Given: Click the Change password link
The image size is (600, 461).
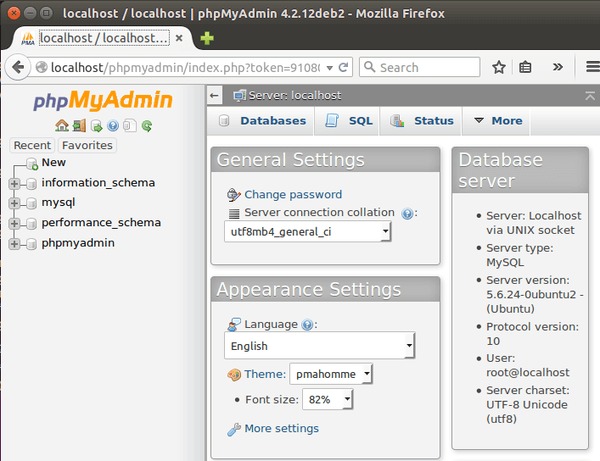Looking at the screenshot, I should 293,195.
